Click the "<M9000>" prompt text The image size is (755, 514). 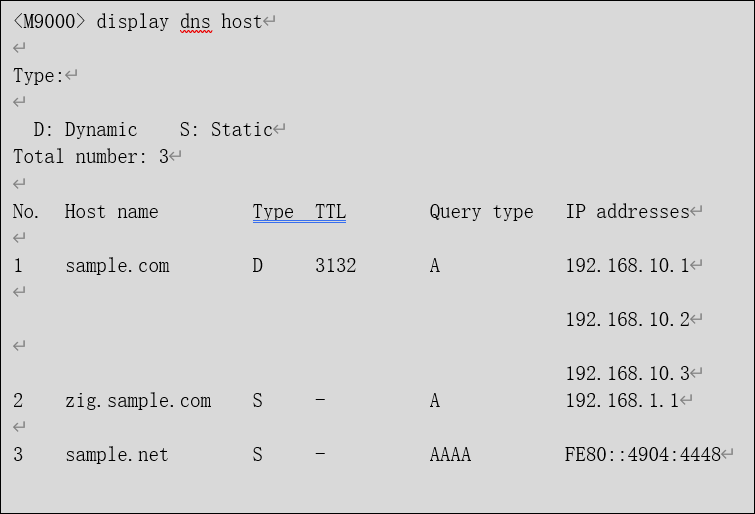50,22
